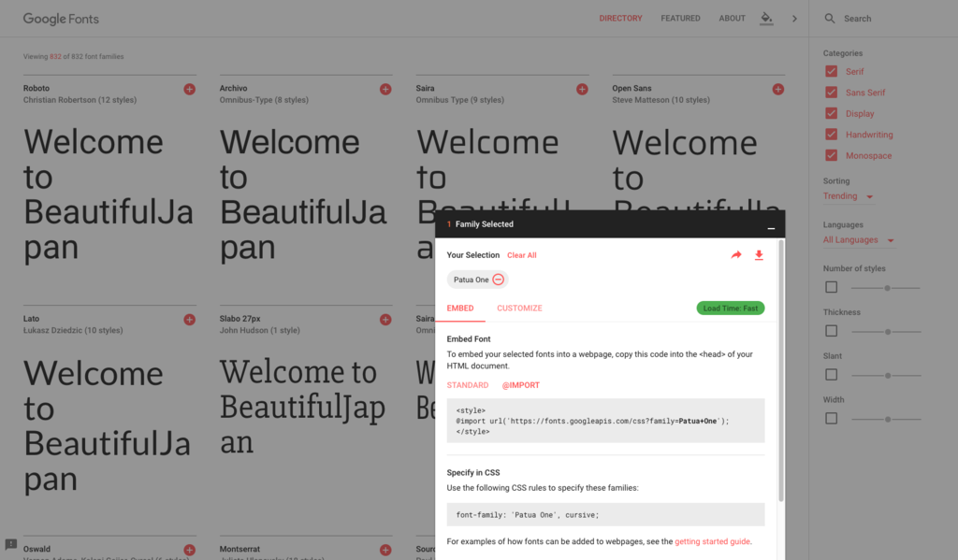The image size is (958, 560).
Task: Add Saira font with its plus icon
Action: tap(582, 89)
